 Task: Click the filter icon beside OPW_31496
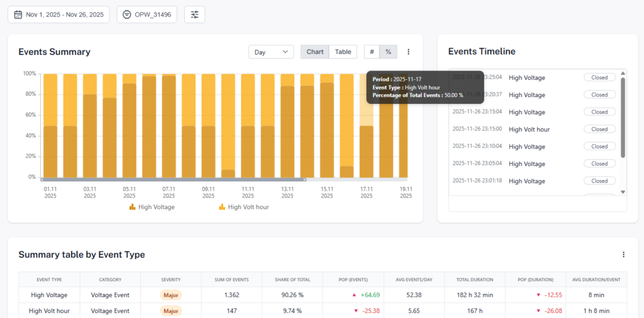click(127, 15)
